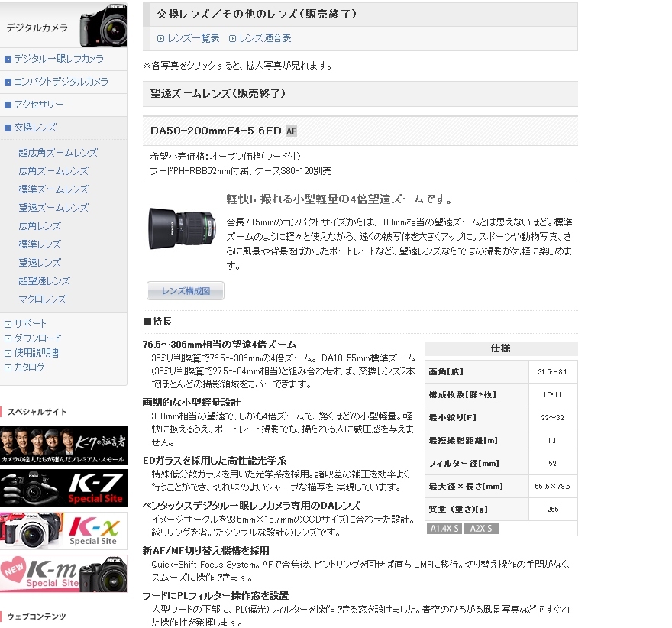Click the K-7の証言者 banner
The image size is (672, 628).
63,445
